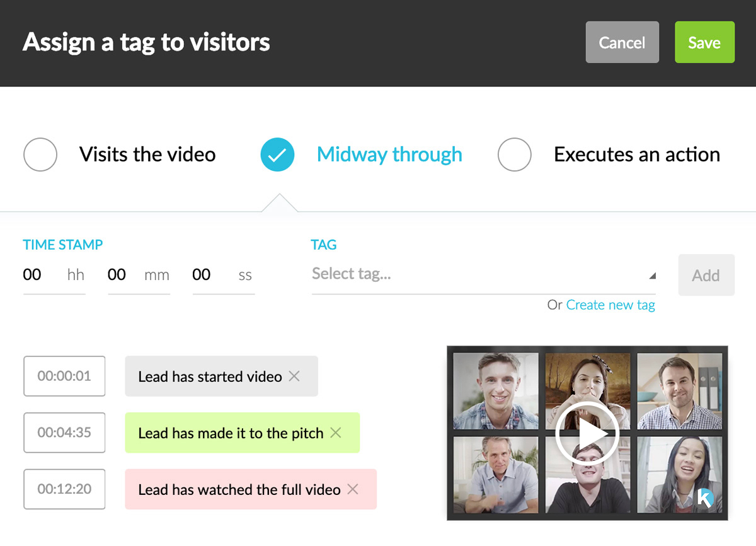Follow the "Create new tag" link
This screenshot has height=546, width=756.
[x=610, y=305]
